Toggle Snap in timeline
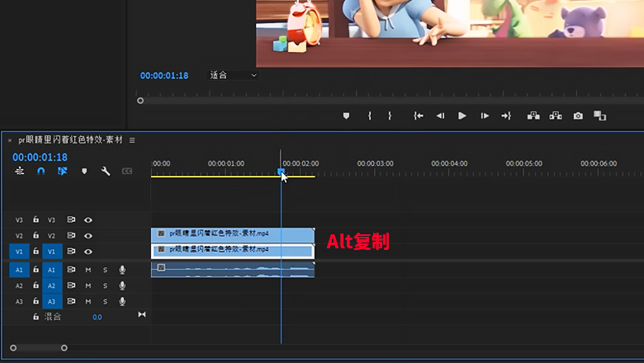 [40, 171]
